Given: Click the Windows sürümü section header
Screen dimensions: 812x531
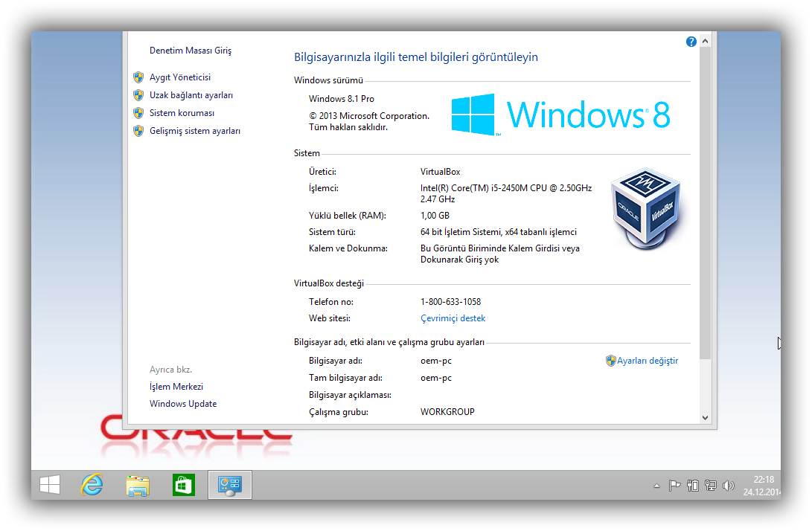Looking at the screenshot, I should coord(328,80).
